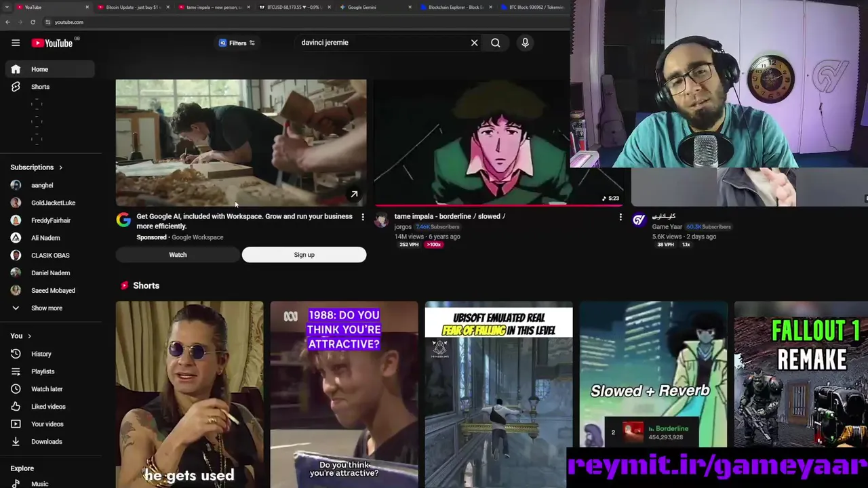Screen dimensions: 868x488
Task: Open Liked videos thumbs-up icon
Action: (x=16, y=407)
